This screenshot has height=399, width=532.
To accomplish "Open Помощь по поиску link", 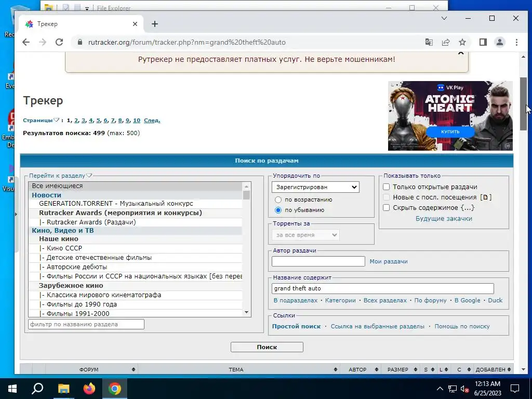I will click(462, 326).
